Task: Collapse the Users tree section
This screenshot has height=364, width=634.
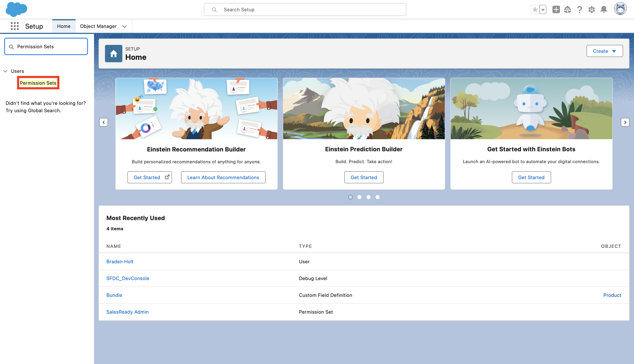Action: coord(5,71)
